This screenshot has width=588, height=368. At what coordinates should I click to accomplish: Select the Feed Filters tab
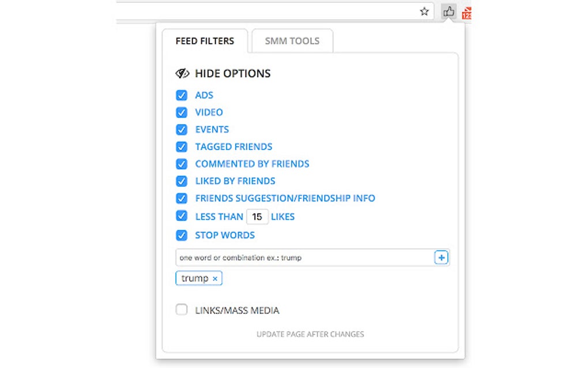pos(205,40)
